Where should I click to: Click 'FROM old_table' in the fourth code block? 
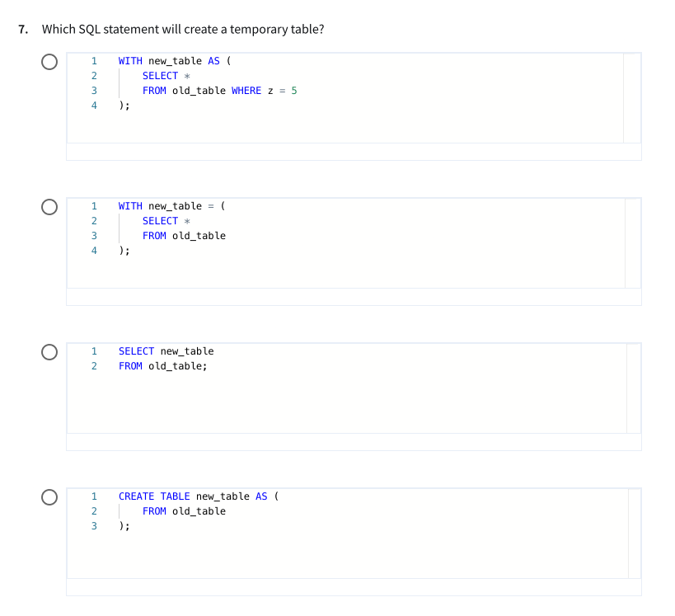[184, 511]
